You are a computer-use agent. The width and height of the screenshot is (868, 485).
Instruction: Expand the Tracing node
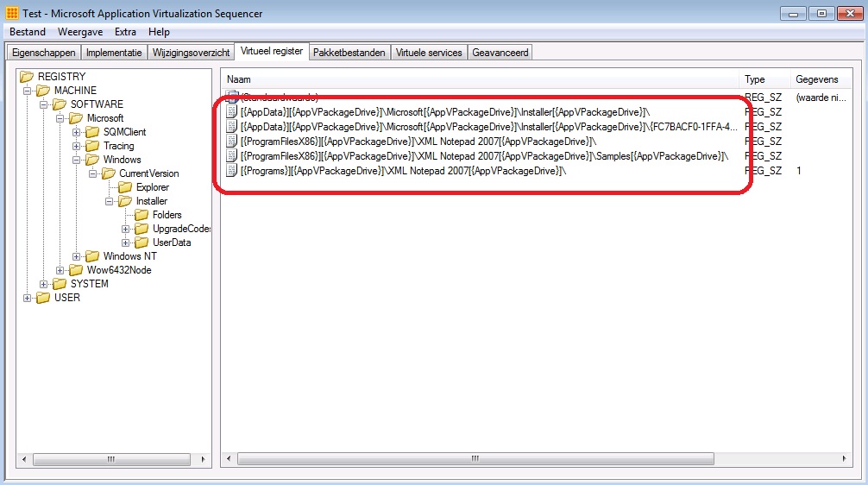(77, 146)
